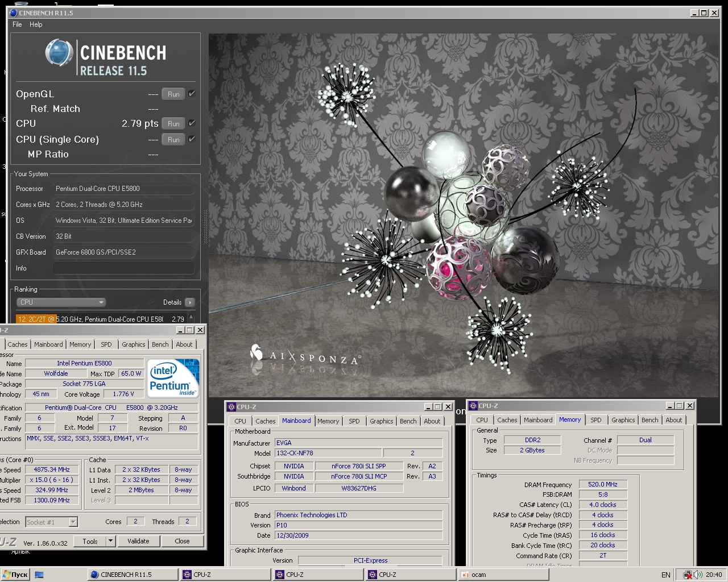Click the LPCIO value W83627DHG
This screenshot has height=582, width=728.
[359, 488]
